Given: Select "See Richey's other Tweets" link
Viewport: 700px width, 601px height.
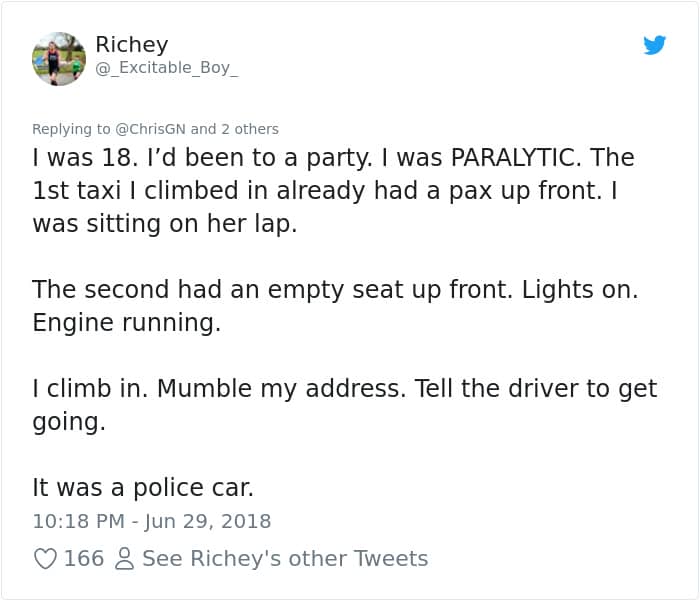Looking at the screenshot, I should pyautogui.click(x=285, y=559).
